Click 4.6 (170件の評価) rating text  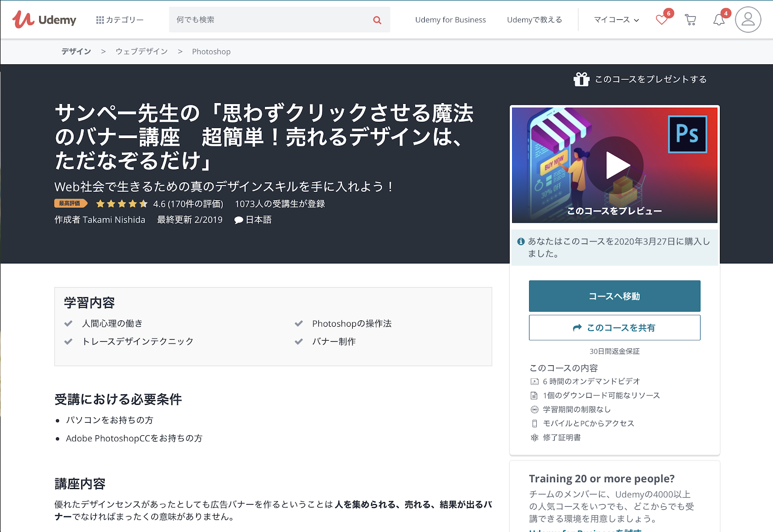pyautogui.click(x=188, y=204)
